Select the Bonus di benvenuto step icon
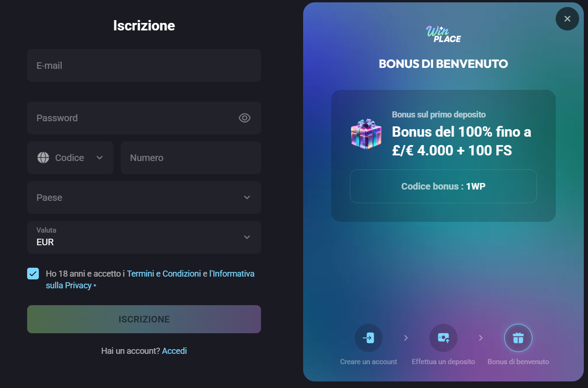The height and width of the screenshot is (388, 588). pyautogui.click(x=518, y=338)
